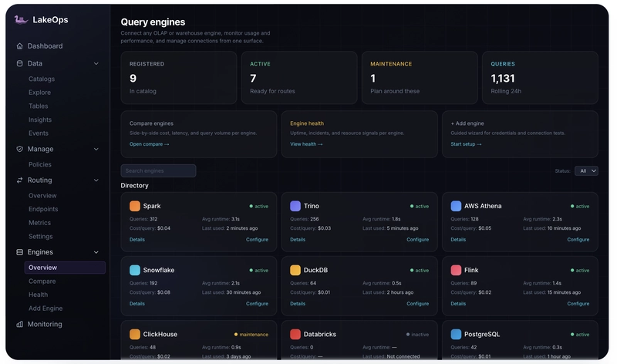
Task: Click the cyan Snowflake engine icon
Action: pos(135,271)
